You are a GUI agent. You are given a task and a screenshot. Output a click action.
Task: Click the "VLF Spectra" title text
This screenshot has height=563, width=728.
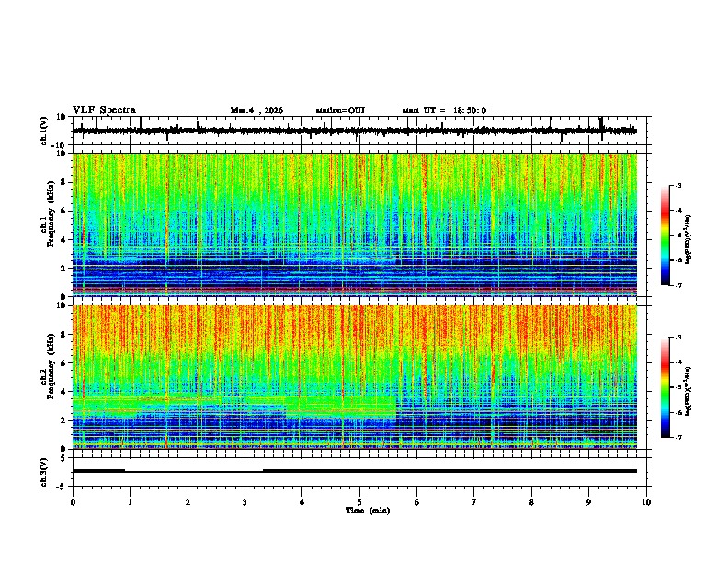[105, 110]
